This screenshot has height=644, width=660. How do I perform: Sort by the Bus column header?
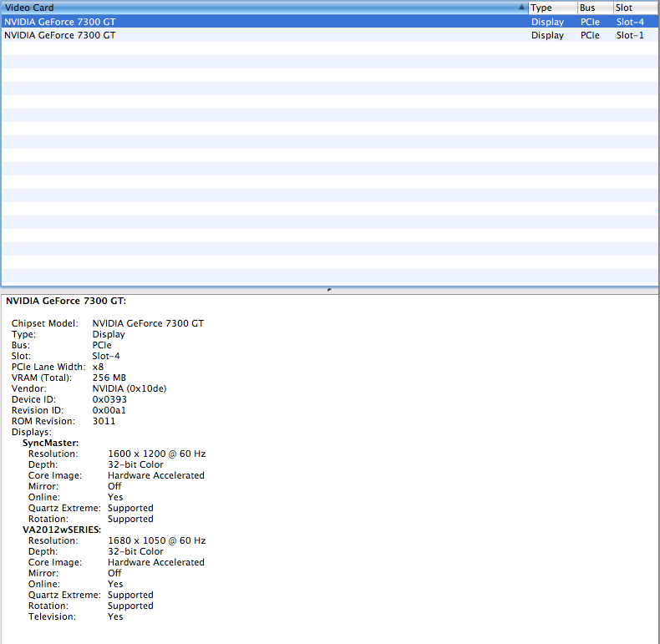point(595,8)
